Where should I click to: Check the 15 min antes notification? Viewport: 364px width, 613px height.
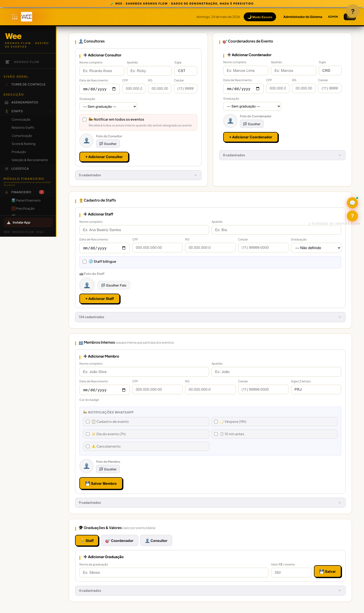coord(216,434)
